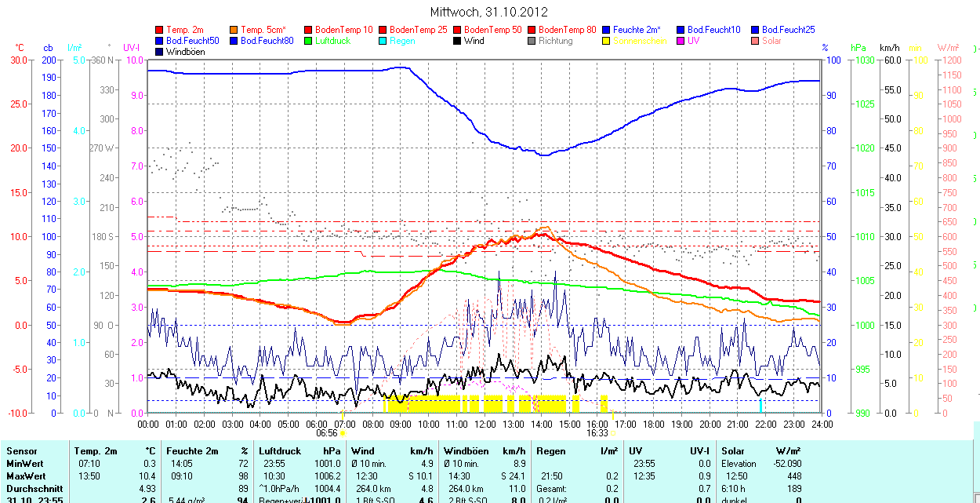Click the dark navy Windböen legend square
This screenshot has height=503, width=980.
point(160,52)
